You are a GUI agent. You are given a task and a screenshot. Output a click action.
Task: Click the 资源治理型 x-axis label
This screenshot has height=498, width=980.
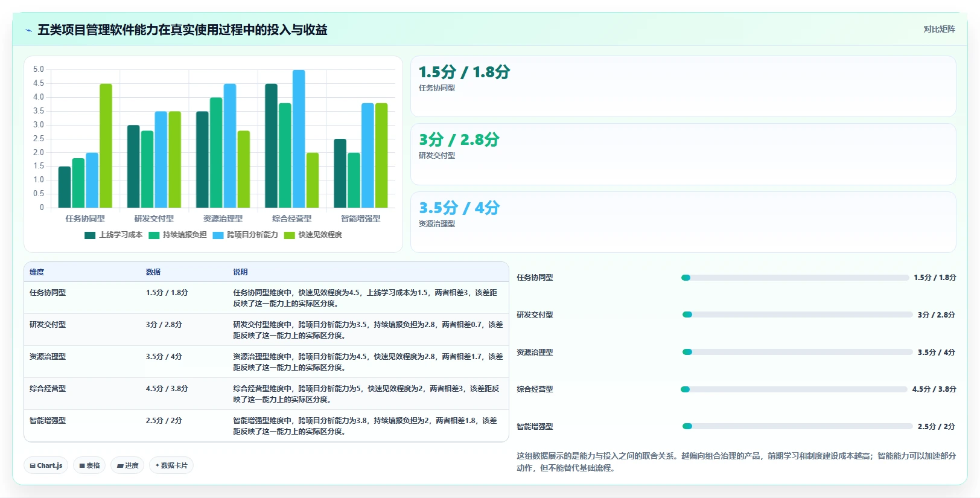click(223, 219)
